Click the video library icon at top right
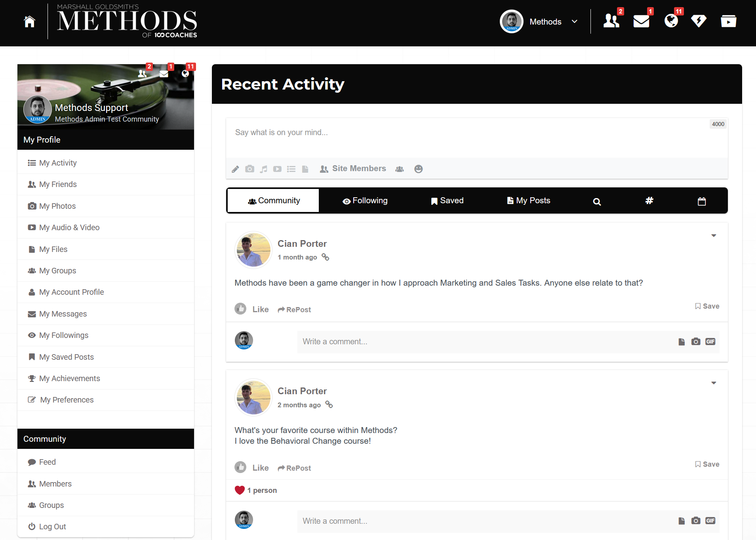This screenshot has height=540, width=756. click(x=728, y=21)
